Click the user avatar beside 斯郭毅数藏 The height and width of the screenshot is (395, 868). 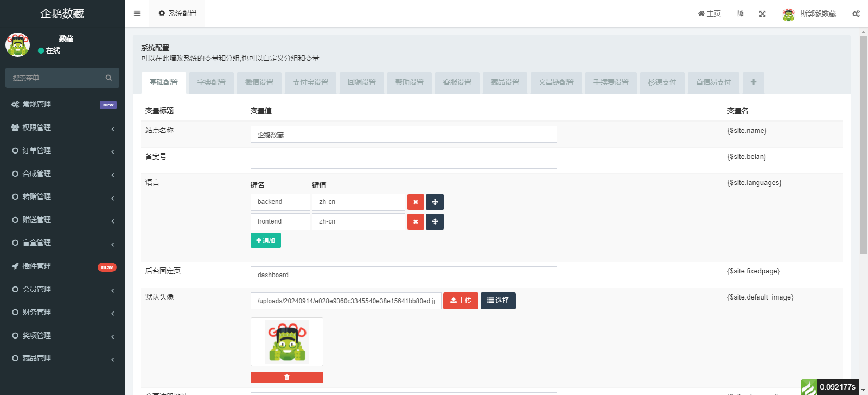point(788,14)
